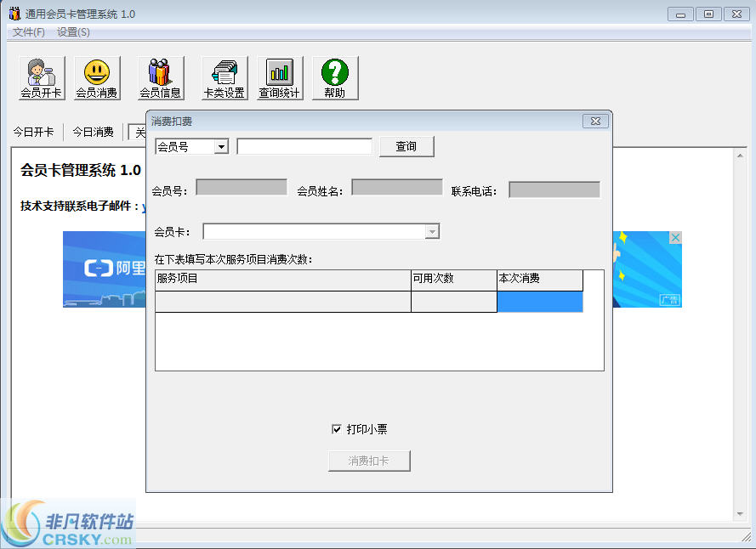The width and height of the screenshot is (756, 549).
Task: Click the search text input field
Action: tap(304, 146)
